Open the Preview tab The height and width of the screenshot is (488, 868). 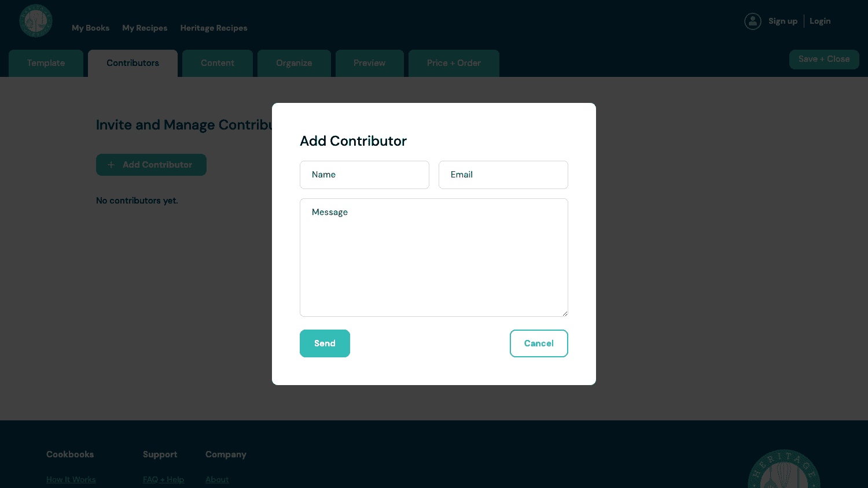369,63
